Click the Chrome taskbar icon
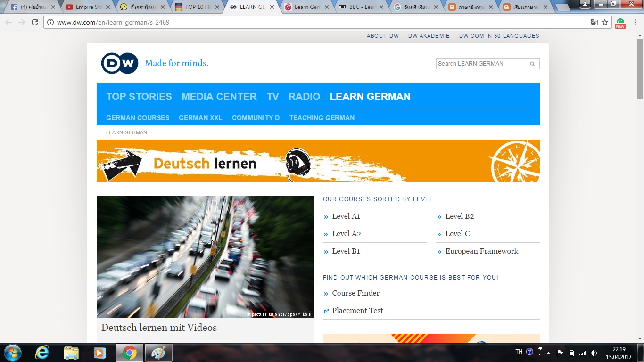Screen dimensions: 644x362 130,353
